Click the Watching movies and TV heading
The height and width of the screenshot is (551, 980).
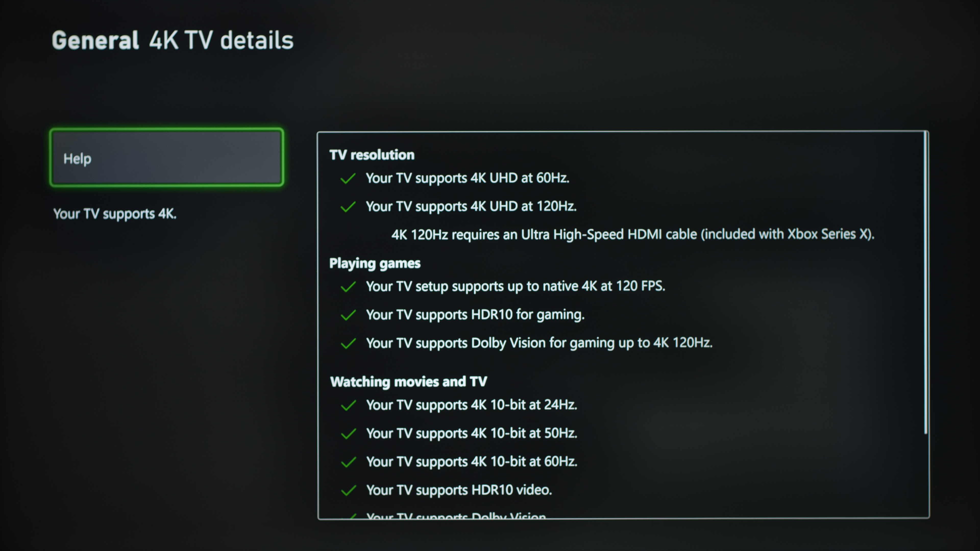pyautogui.click(x=409, y=381)
